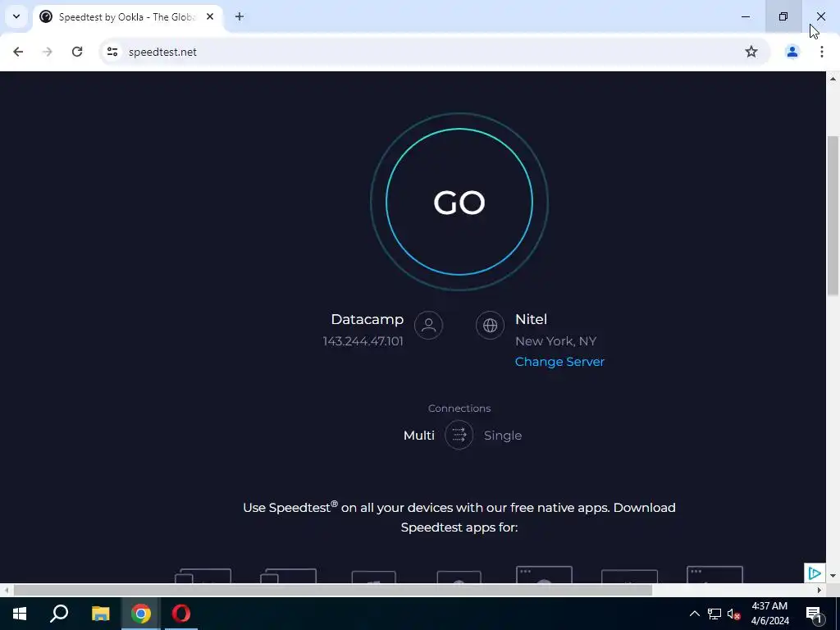Expand the tab search dropdown arrow
Screen dimensions: 840x630
(x=16, y=16)
